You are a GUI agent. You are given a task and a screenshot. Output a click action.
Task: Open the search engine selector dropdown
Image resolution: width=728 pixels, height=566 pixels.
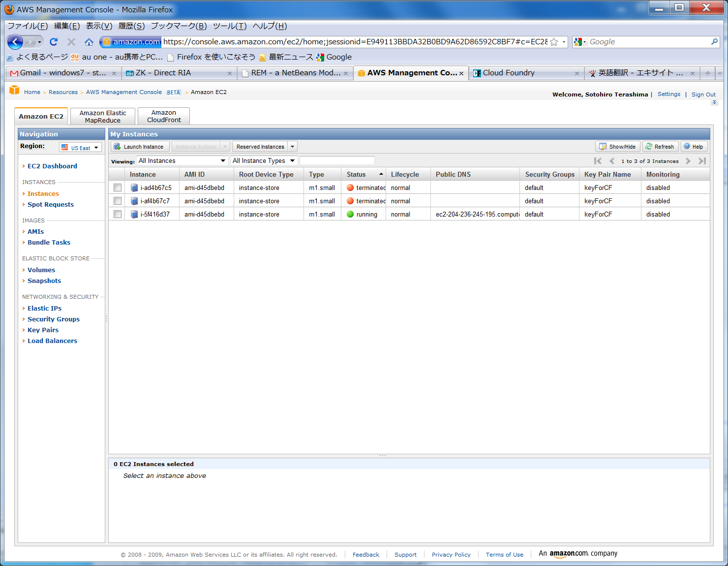580,42
